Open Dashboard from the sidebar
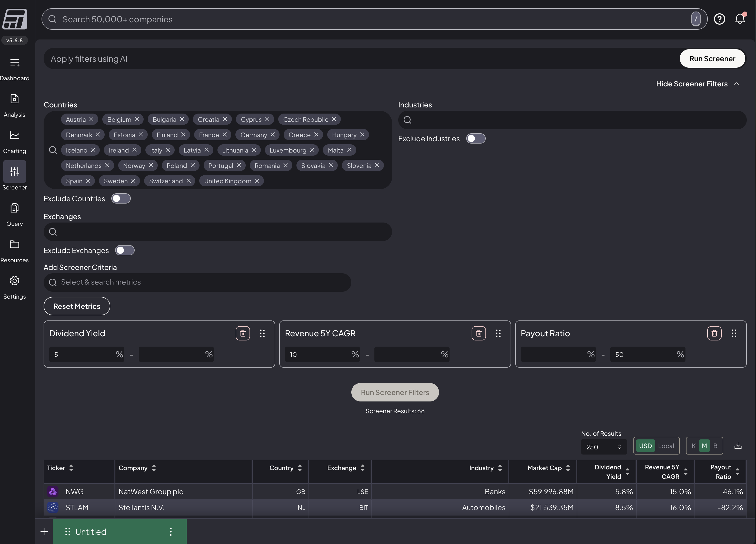 pos(15,69)
